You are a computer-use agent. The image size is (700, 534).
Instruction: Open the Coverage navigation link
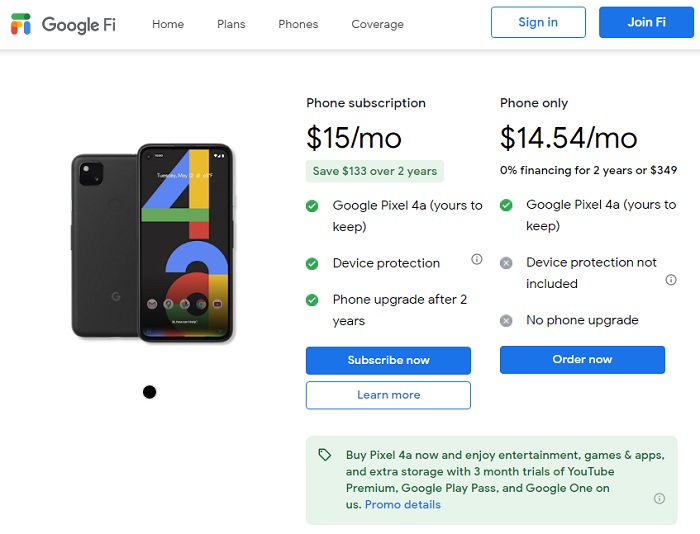378,24
